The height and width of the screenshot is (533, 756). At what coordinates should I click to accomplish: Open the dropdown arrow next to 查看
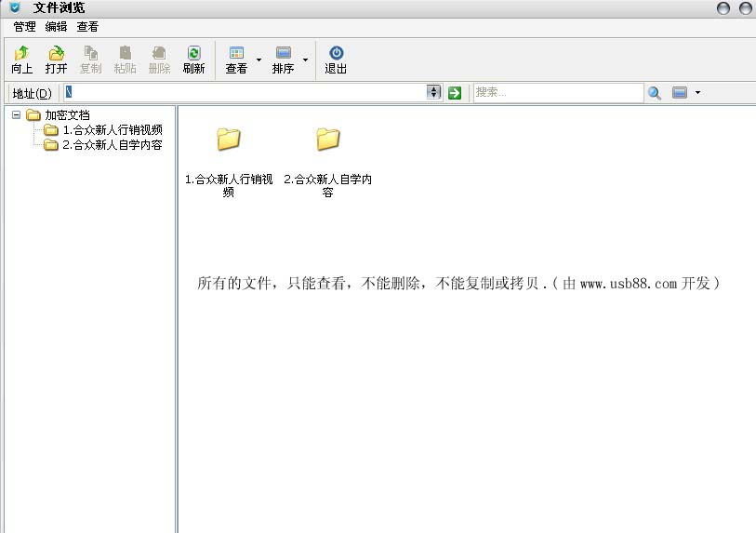tap(259, 60)
